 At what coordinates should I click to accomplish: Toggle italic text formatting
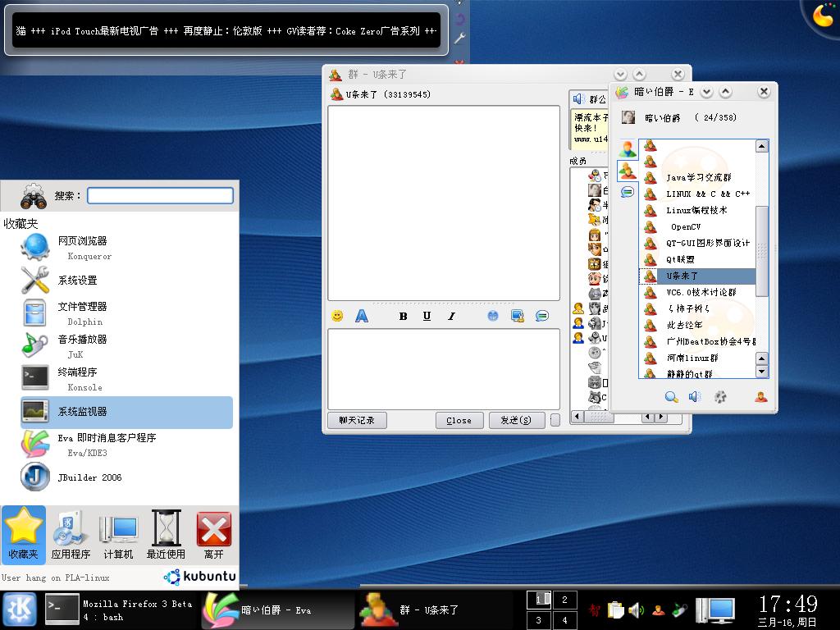450,317
